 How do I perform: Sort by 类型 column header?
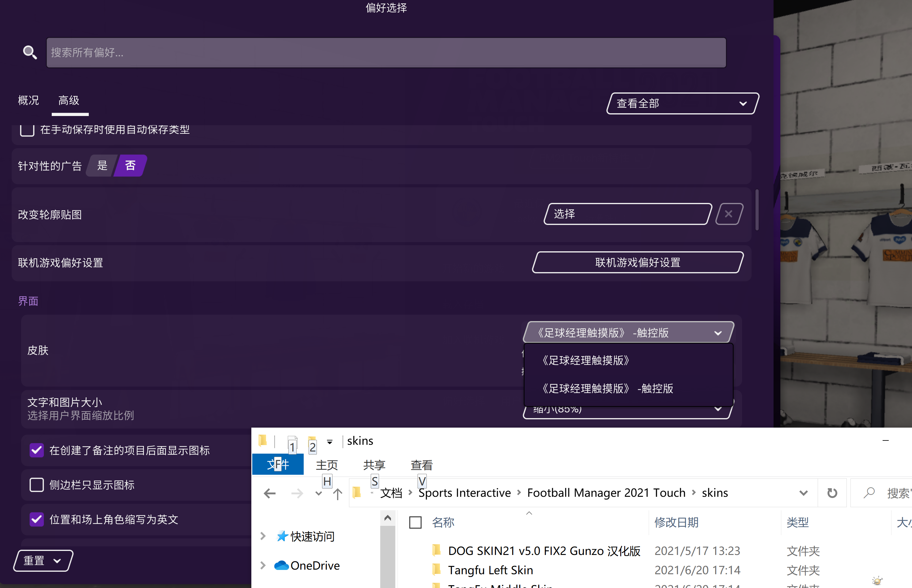[798, 522]
